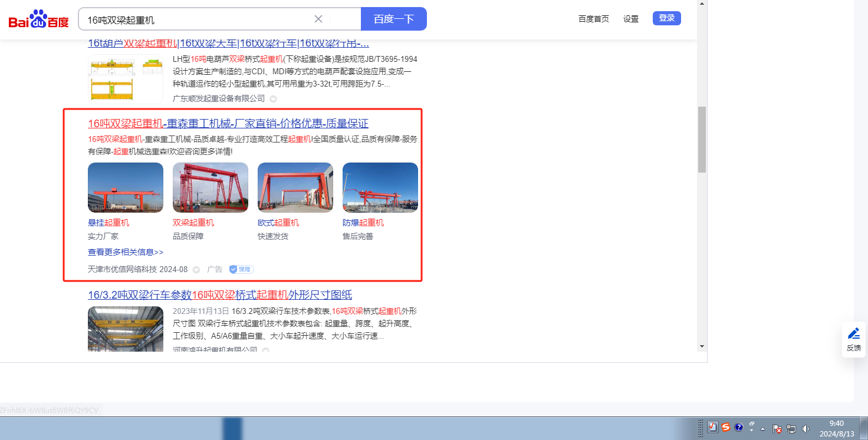
Task: Click the Action Center flag tray icon
Action: (x=777, y=429)
